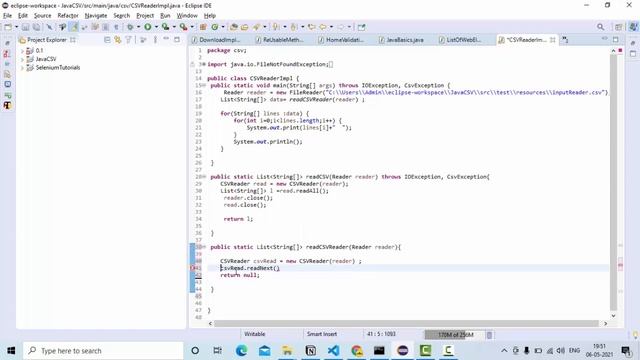
Task: Click the editor vertical scrollbar
Action: (x=613, y=182)
